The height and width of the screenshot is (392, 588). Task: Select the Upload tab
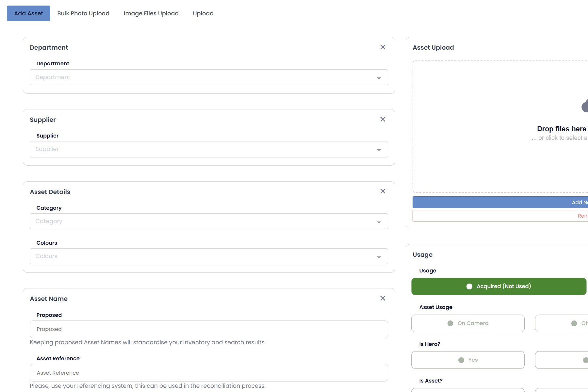tap(203, 13)
